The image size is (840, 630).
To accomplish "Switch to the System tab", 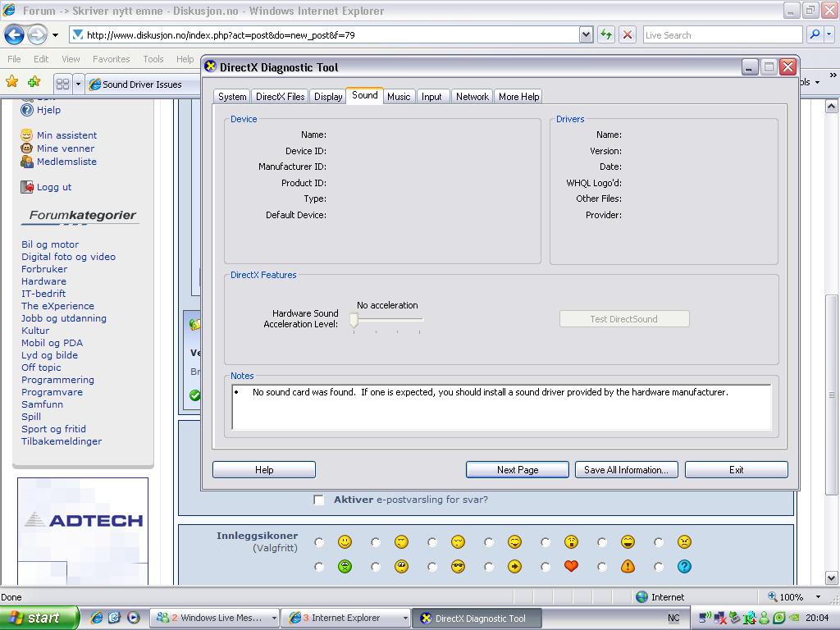I will click(x=232, y=97).
